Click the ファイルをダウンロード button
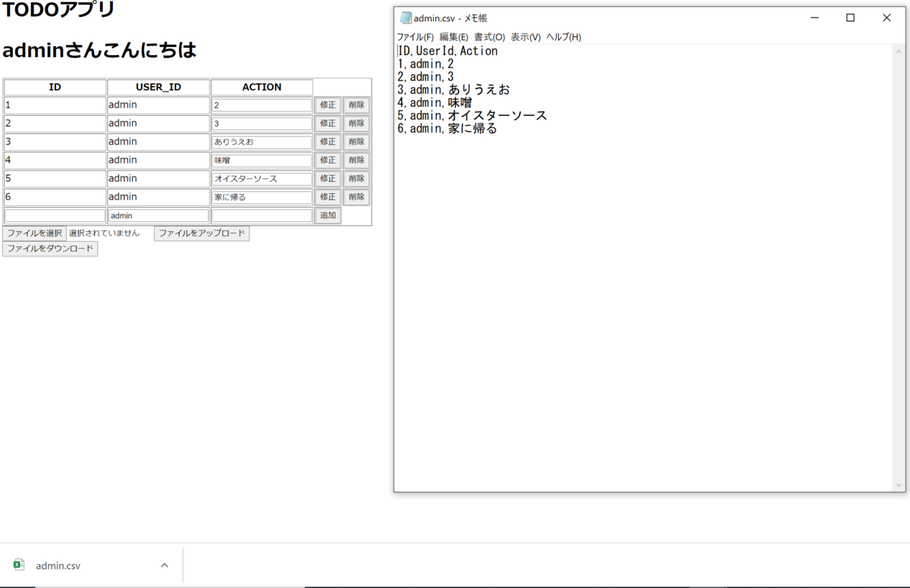The width and height of the screenshot is (910, 588). coord(50,249)
